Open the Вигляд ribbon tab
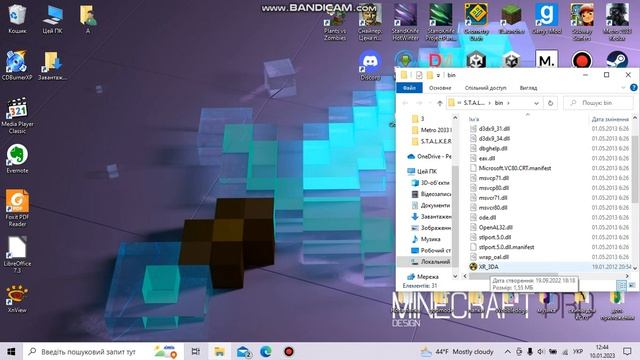The image size is (640, 360). point(529,88)
